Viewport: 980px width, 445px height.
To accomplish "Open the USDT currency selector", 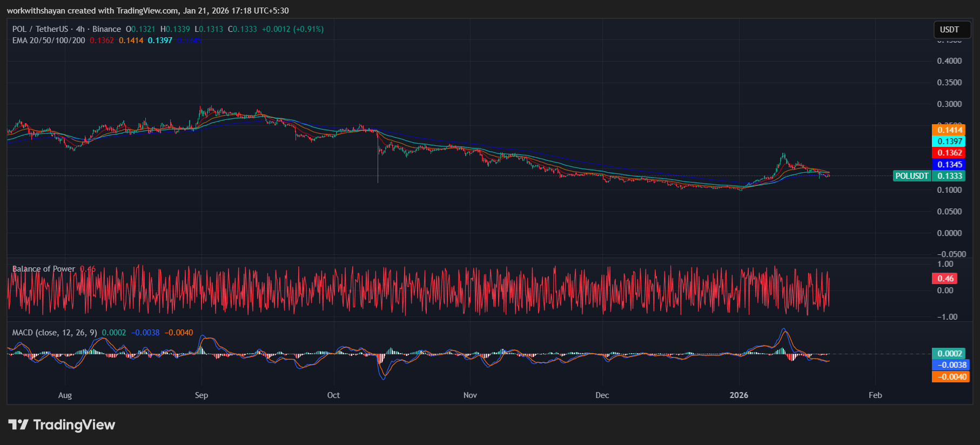I will pos(949,30).
